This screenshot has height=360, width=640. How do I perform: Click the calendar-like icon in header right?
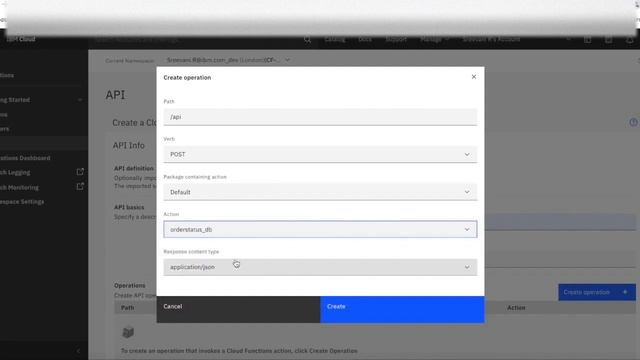587,40
